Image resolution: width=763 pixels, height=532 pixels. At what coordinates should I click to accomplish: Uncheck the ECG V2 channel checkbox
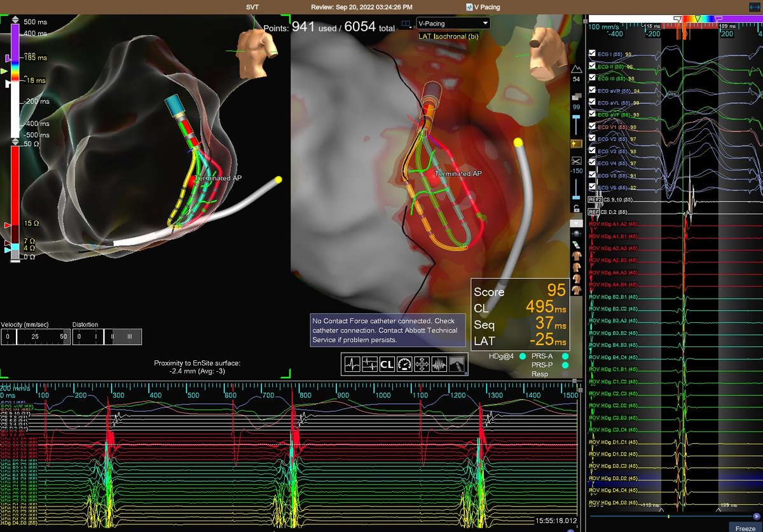click(x=593, y=139)
